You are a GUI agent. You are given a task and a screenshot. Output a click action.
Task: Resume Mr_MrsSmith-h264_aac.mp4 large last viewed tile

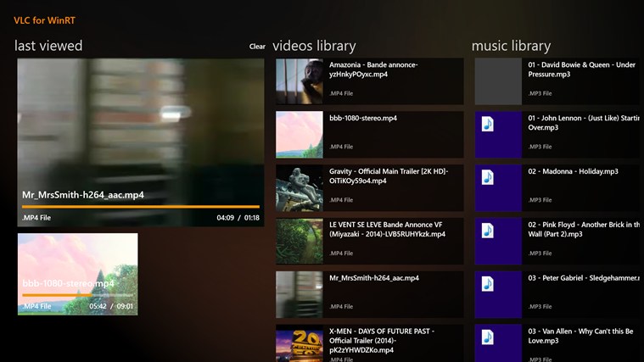pyautogui.click(x=141, y=142)
